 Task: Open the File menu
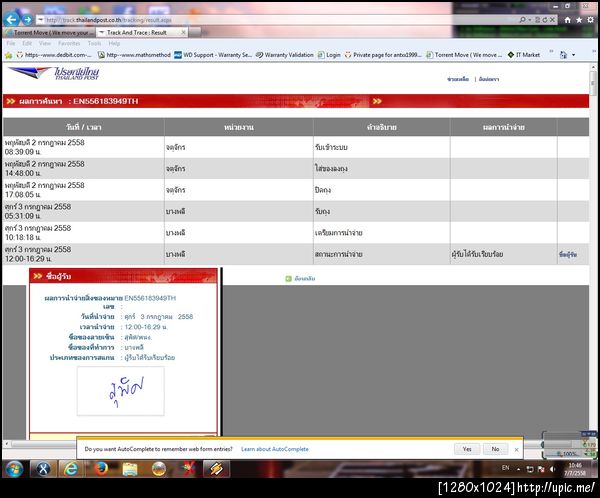pyautogui.click(x=11, y=43)
